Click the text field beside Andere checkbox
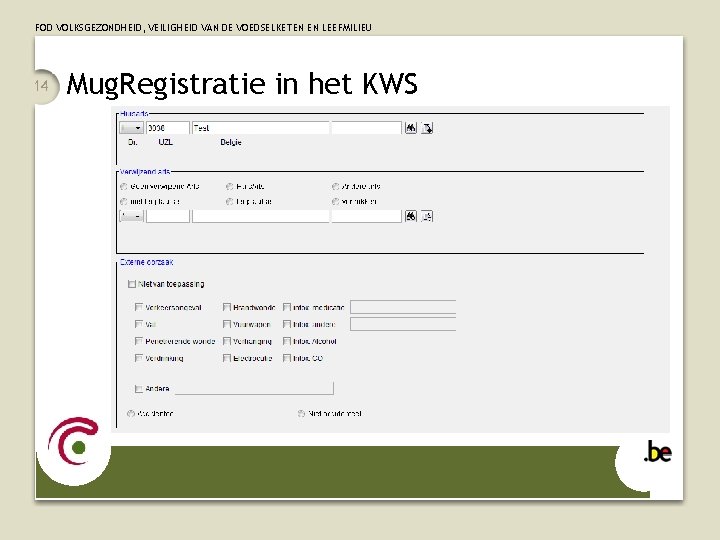 [x=254, y=388]
